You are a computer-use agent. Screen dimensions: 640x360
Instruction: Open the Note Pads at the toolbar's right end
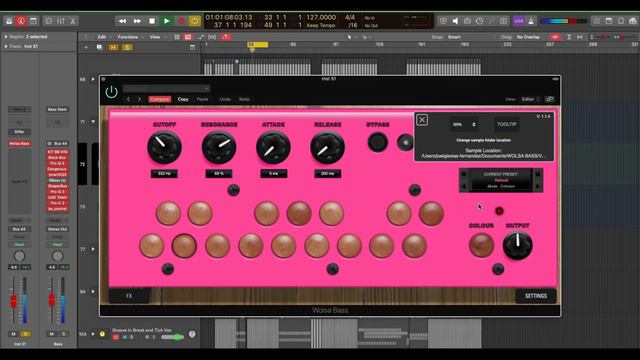[x=609, y=21]
